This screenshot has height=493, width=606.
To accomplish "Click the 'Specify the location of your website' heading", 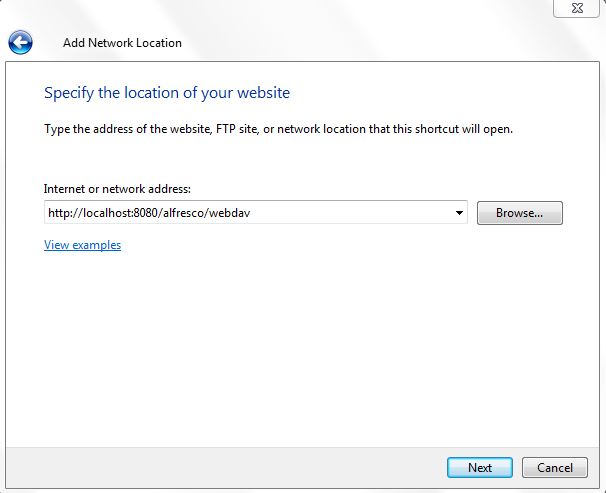I will point(167,93).
